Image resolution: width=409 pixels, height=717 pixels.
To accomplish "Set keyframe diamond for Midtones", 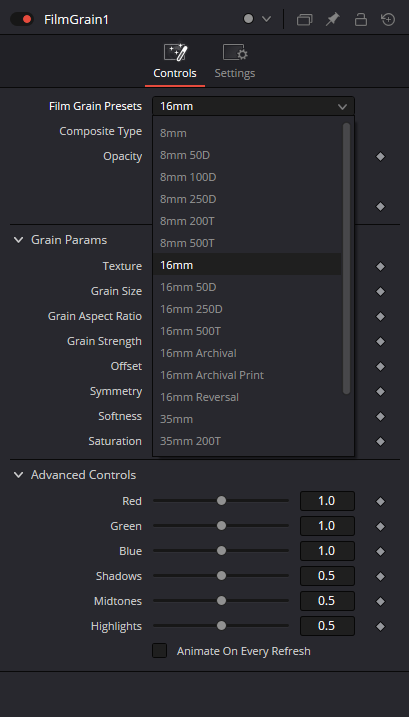I will click(x=380, y=601).
